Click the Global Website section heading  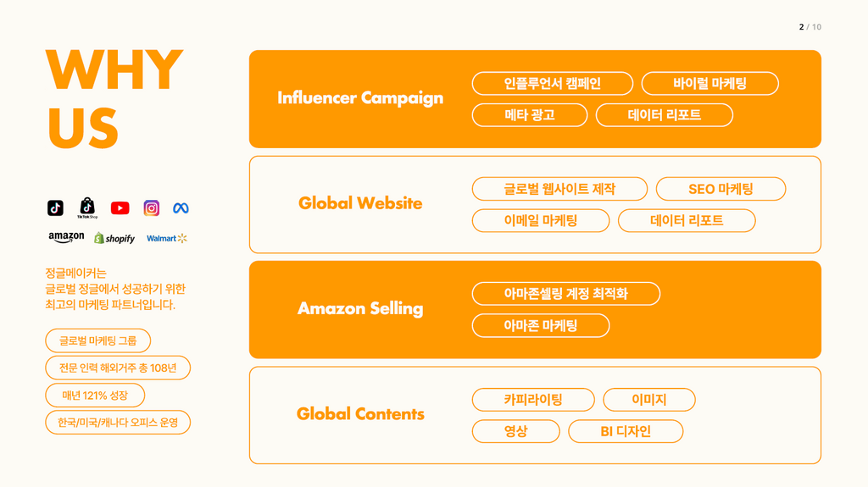(360, 203)
